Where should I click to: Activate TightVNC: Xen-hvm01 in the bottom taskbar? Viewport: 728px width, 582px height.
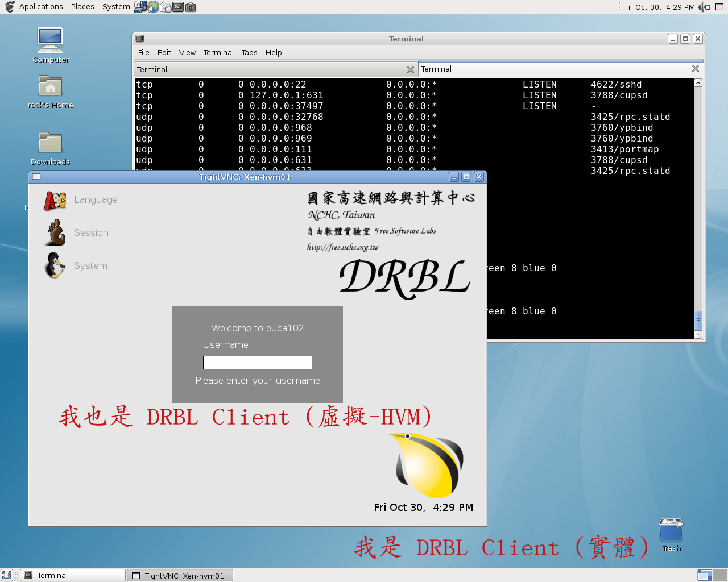(180, 575)
